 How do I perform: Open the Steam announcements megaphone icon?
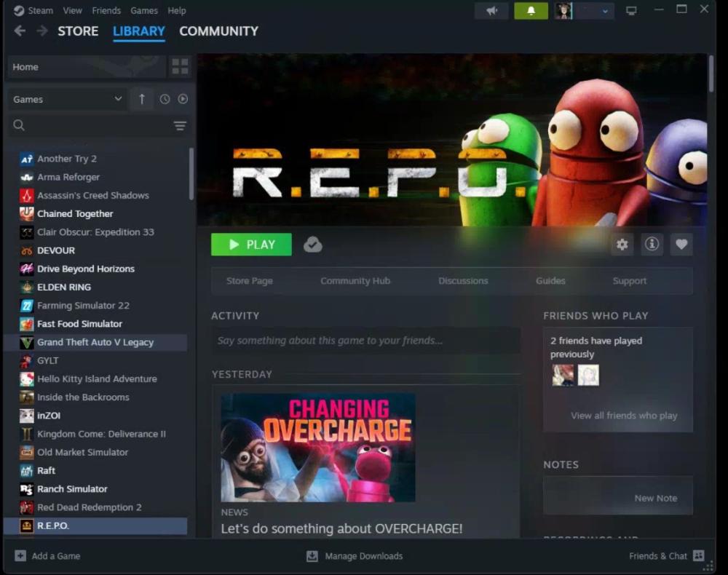coord(491,11)
